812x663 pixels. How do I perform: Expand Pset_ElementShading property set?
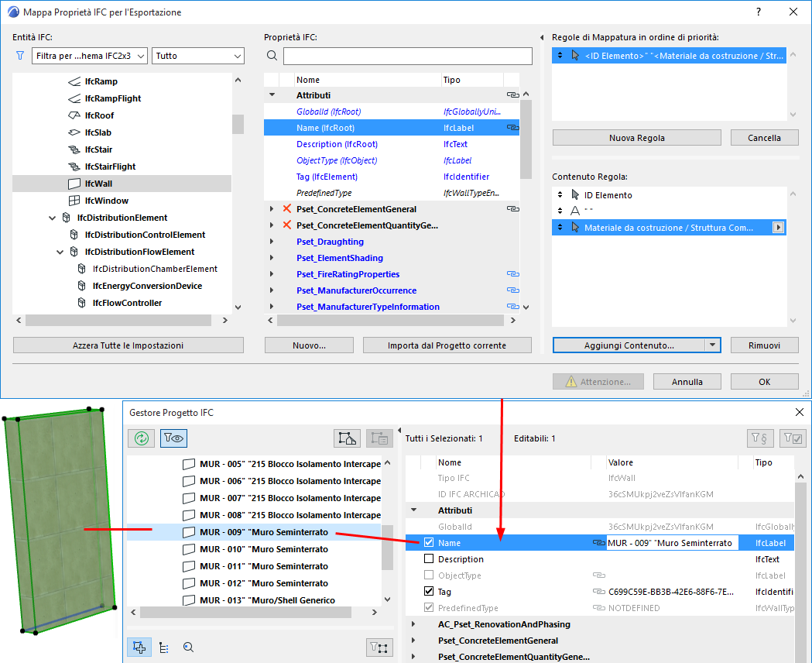coord(272,257)
